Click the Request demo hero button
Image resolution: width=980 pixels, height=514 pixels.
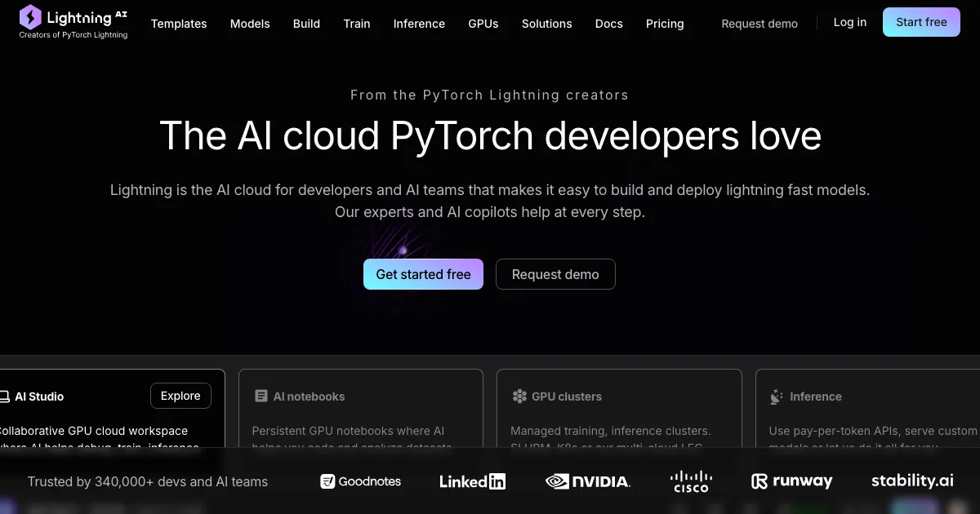(555, 274)
